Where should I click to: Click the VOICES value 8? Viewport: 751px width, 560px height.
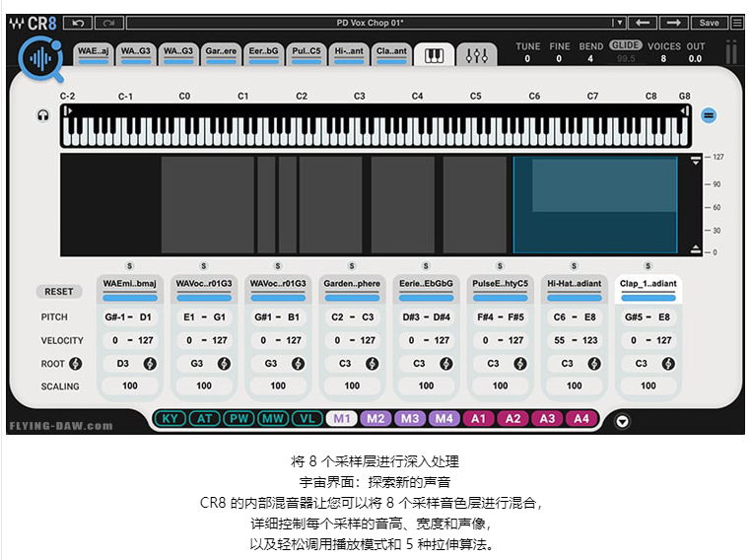[x=663, y=59]
